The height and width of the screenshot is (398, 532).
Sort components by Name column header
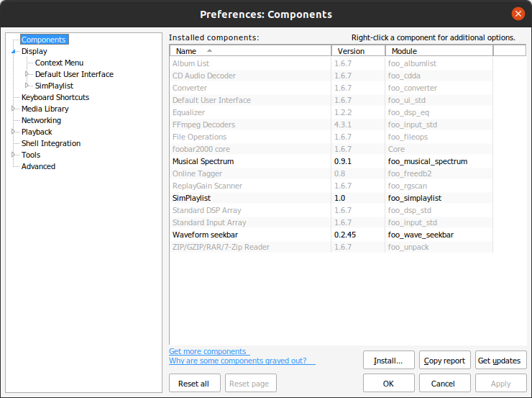[250, 51]
